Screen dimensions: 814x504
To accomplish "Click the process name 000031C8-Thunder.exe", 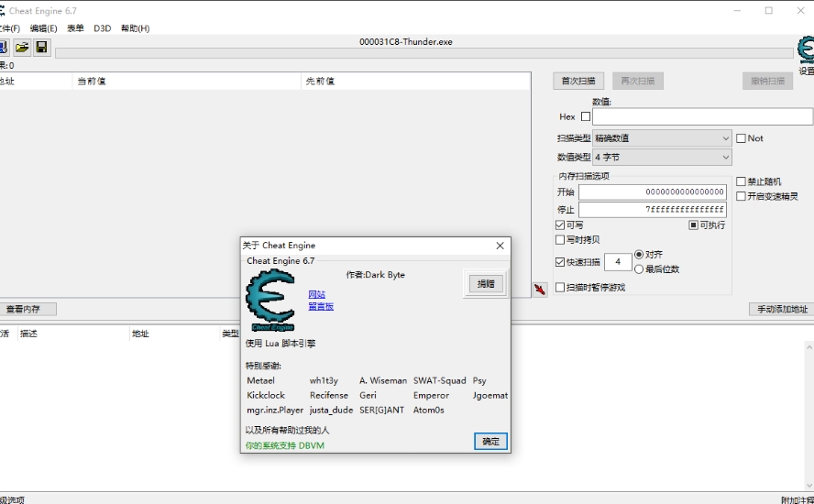I will 406,41.
